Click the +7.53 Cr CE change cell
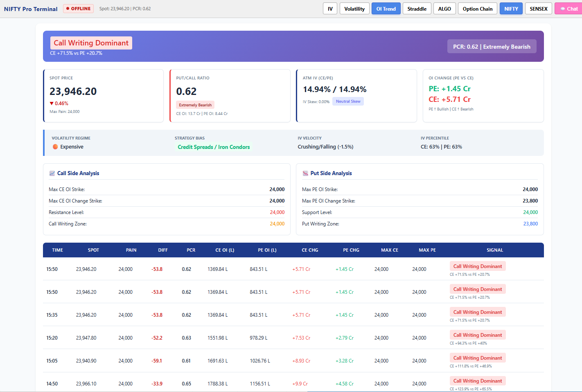The image size is (582, 392). pyautogui.click(x=301, y=338)
